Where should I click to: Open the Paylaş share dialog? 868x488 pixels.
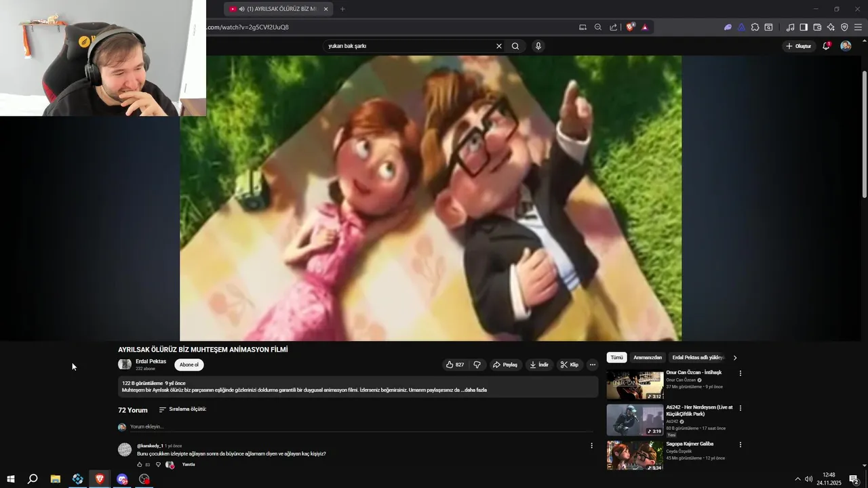505,365
